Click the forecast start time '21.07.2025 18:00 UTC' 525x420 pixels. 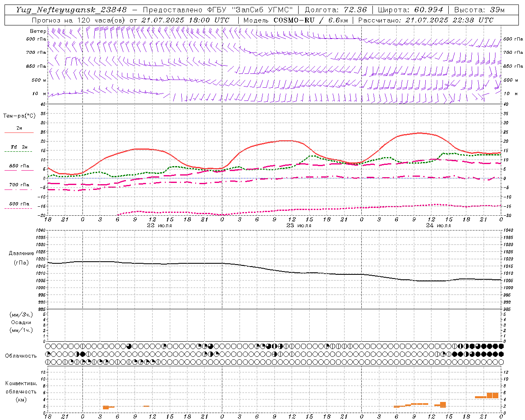coord(185,20)
